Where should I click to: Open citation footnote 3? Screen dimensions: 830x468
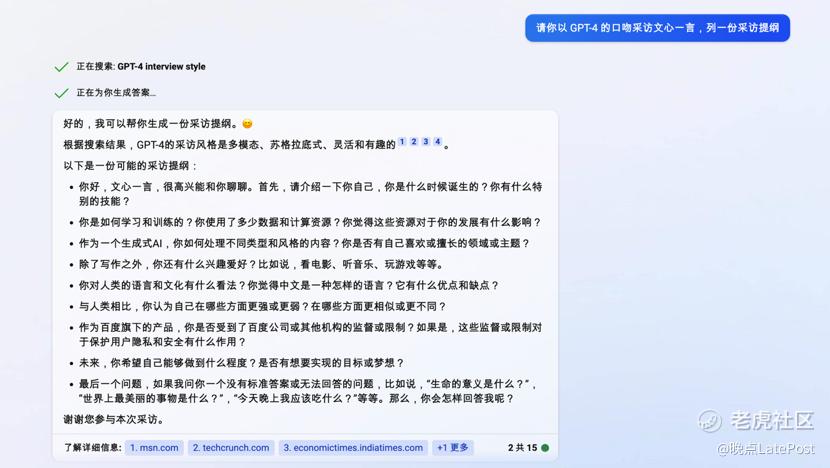pos(426,142)
